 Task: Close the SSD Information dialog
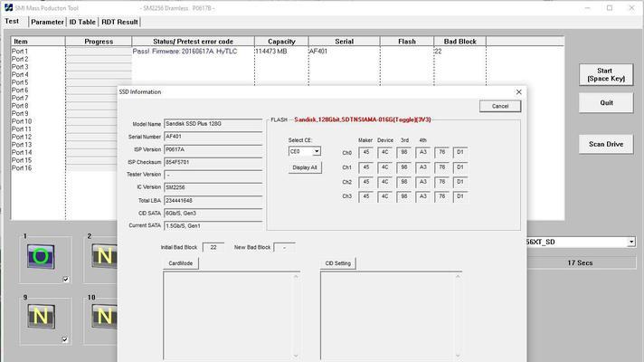click(x=519, y=92)
